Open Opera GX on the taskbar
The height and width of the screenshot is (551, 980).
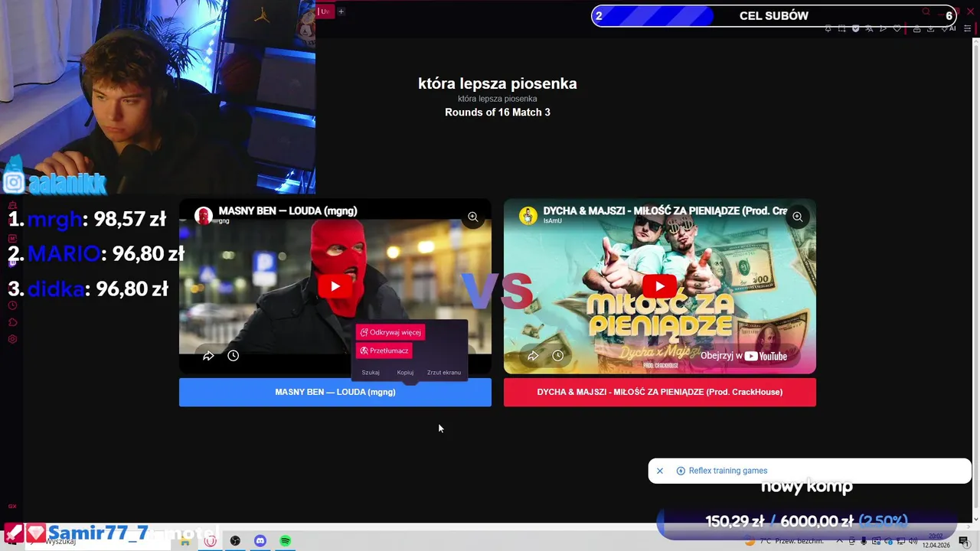pos(210,541)
